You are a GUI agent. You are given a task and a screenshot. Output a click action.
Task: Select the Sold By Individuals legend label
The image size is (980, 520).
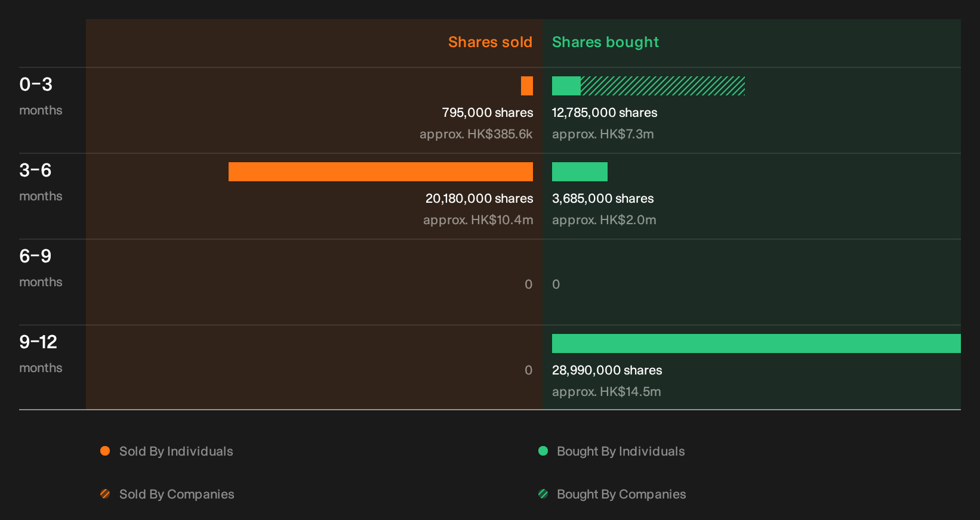coord(176,451)
